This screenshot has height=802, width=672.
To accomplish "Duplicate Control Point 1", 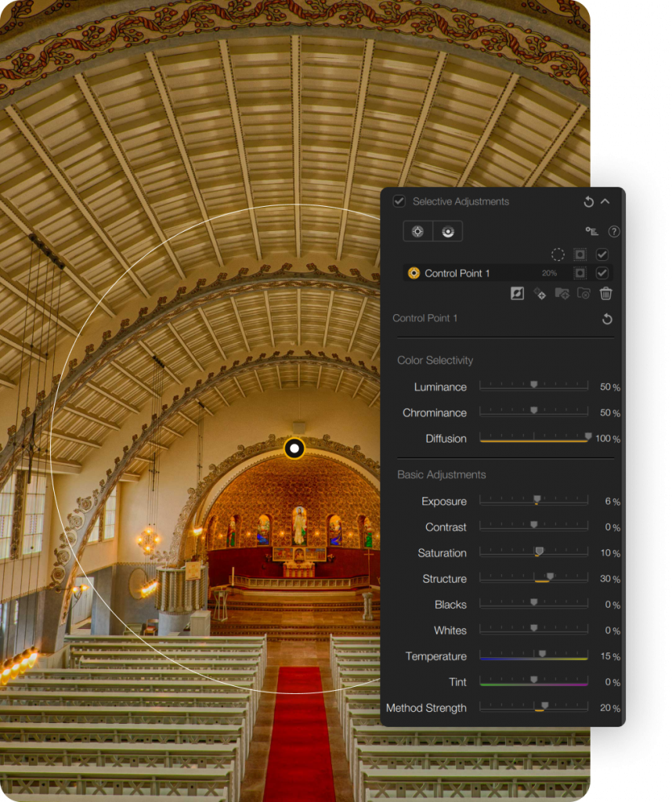I will click(x=539, y=294).
